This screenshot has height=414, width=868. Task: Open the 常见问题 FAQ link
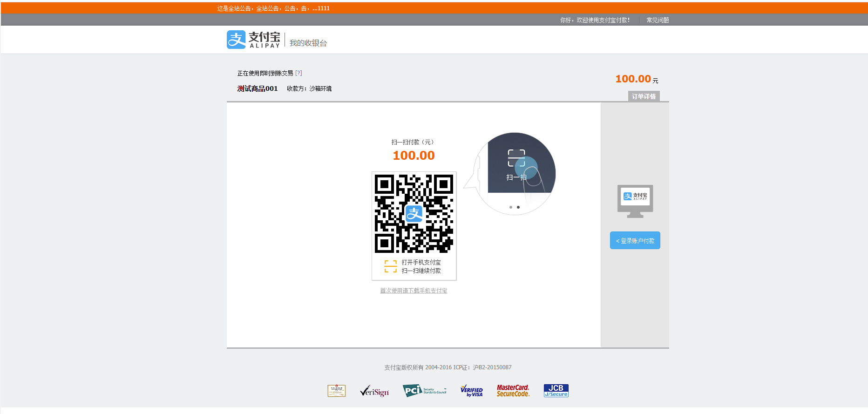click(658, 20)
